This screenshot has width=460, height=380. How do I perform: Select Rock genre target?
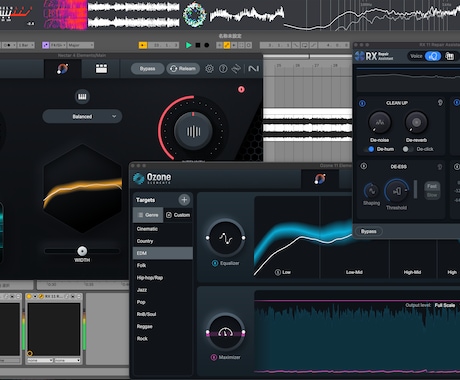pos(163,338)
